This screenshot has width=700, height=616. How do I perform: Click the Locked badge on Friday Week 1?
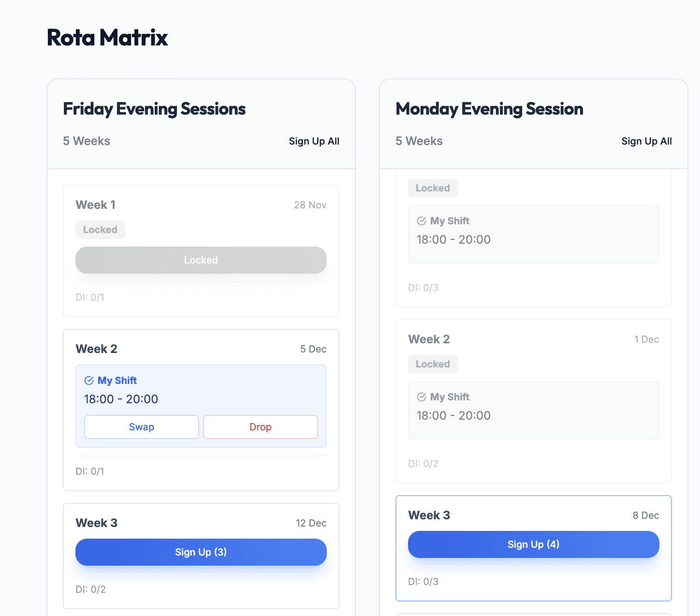100,230
